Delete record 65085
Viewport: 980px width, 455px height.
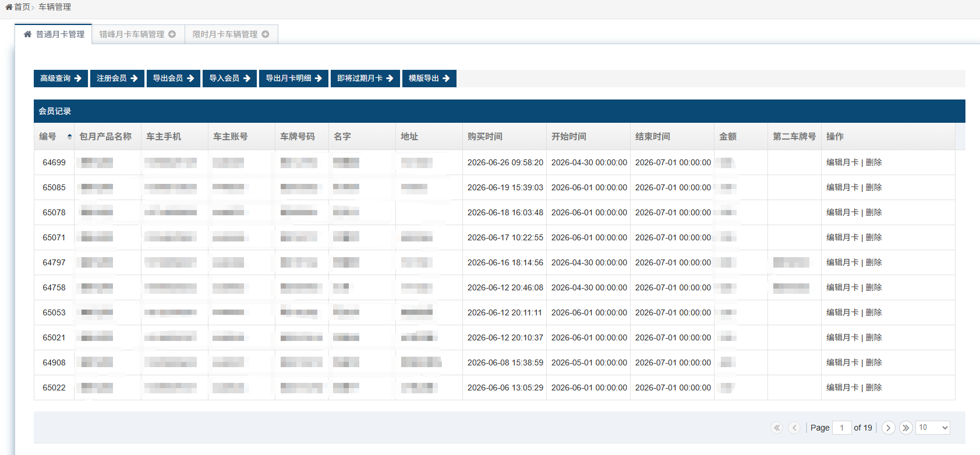pos(873,187)
